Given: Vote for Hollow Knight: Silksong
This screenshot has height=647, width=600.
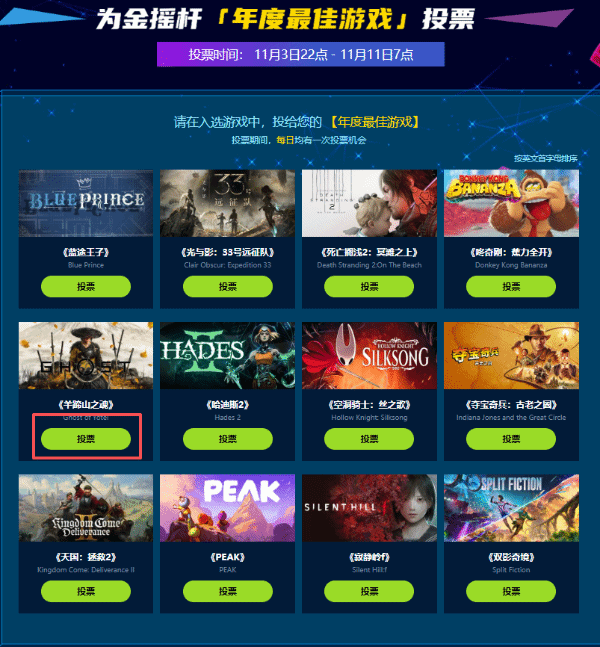Looking at the screenshot, I should click(x=369, y=439).
